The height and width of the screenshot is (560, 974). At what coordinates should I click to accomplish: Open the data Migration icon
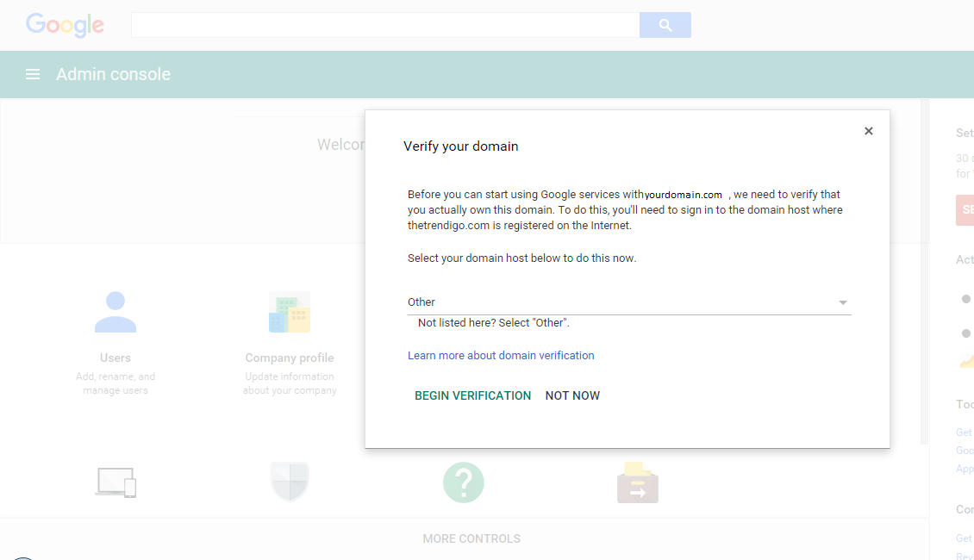click(637, 482)
